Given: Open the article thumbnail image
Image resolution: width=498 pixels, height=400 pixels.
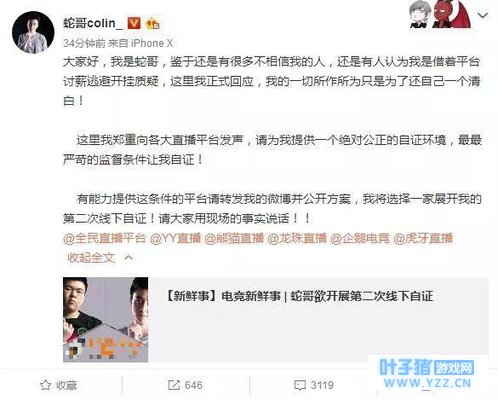Looking at the screenshot, I should (106, 320).
